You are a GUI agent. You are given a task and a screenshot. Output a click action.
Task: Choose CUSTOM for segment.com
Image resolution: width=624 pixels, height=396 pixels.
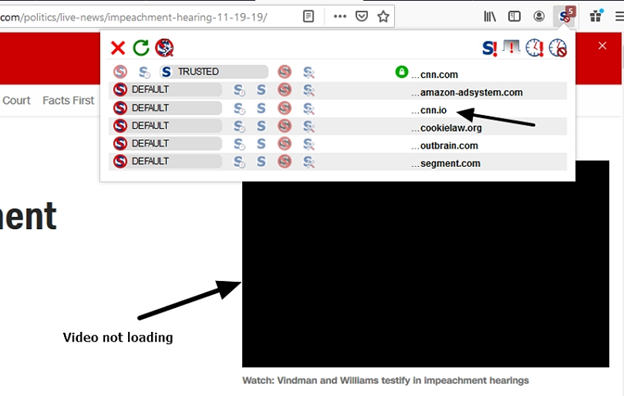click(309, 162)
